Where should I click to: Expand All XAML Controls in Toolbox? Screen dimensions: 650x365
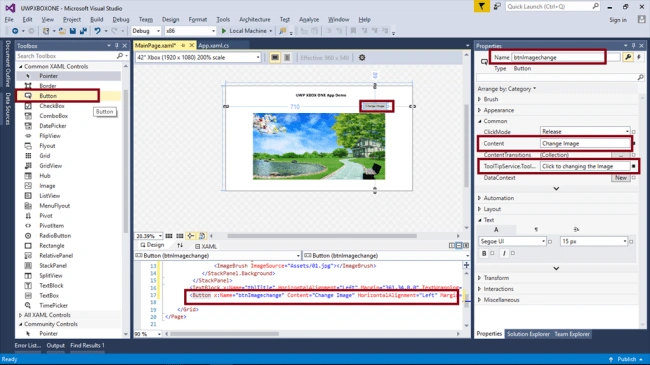tap(20, 315)
